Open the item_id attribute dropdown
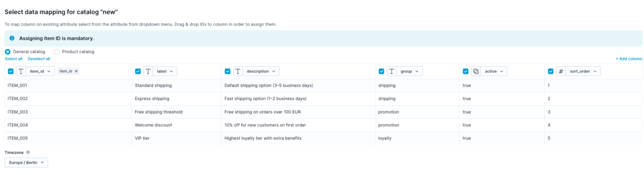644x175 pixels. tap(40, 71)
